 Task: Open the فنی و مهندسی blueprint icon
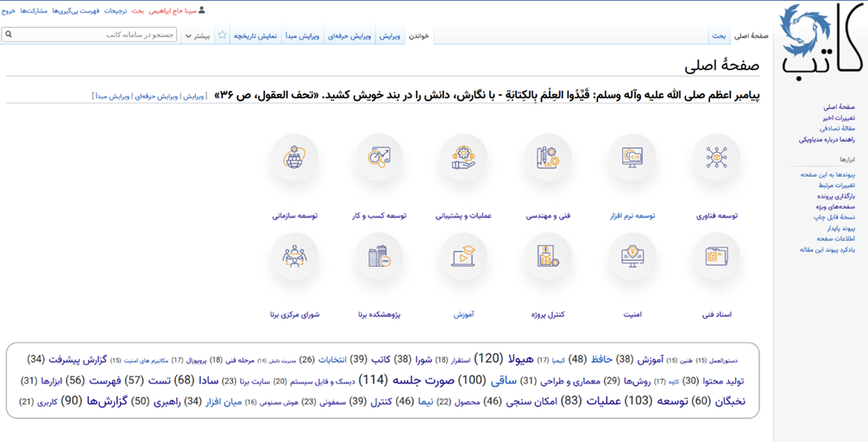[x=548, y=157]
